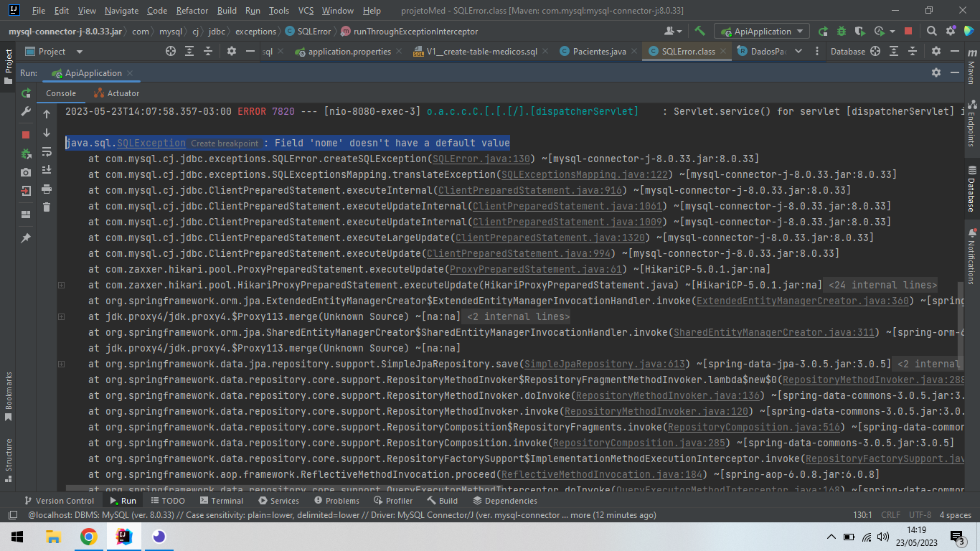
Task: Stop process with Run panel red square
Action: pyautogui.click(x=26, y=135)
